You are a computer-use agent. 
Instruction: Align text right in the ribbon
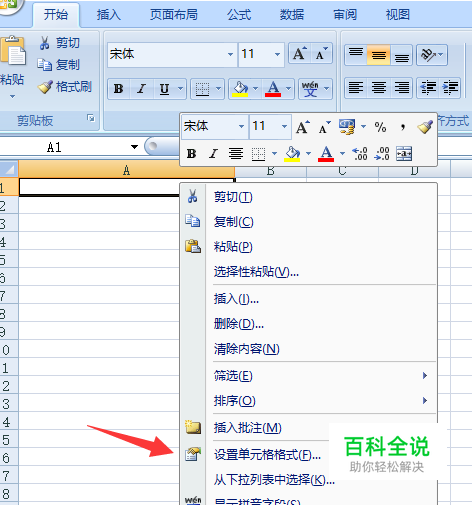click(x=402, y=88)
